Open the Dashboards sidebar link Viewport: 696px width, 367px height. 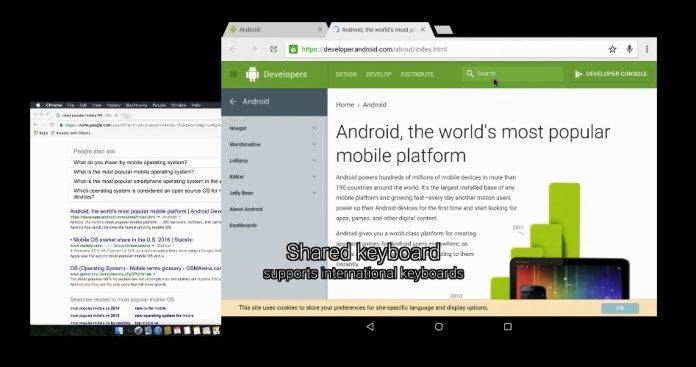pyautogui.click(x=243, y=225)
